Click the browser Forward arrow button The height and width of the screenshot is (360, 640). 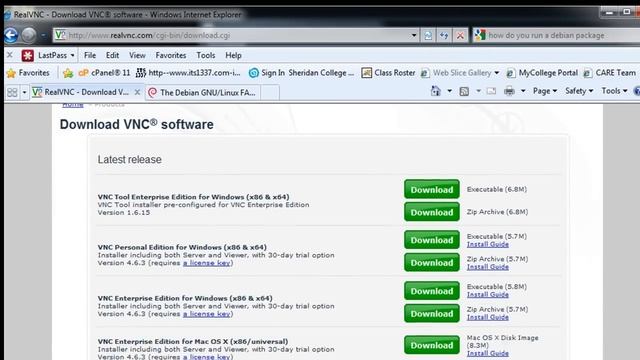click(29, 36)
